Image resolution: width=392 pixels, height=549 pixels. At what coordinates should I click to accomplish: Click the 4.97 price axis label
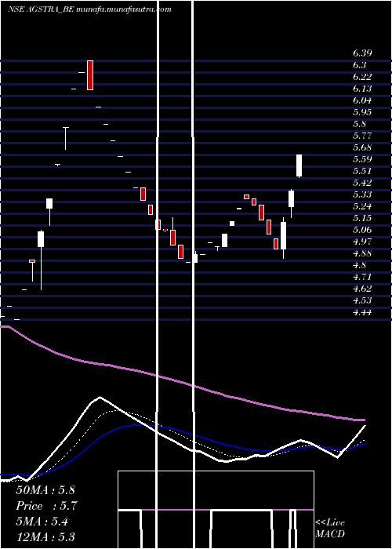point(362,242)
